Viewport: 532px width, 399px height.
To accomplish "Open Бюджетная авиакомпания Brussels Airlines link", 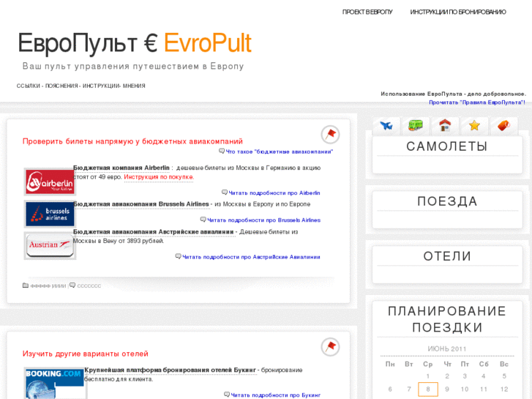I will [x=141, y=204].
